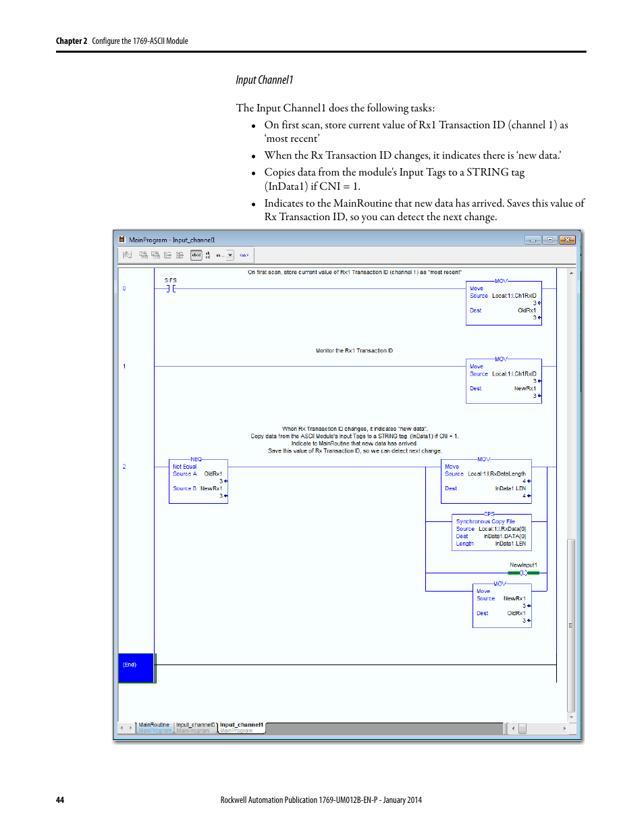
Task: Toggle the 'abcd' single-line tag display button
Action: tap(196, 255)
